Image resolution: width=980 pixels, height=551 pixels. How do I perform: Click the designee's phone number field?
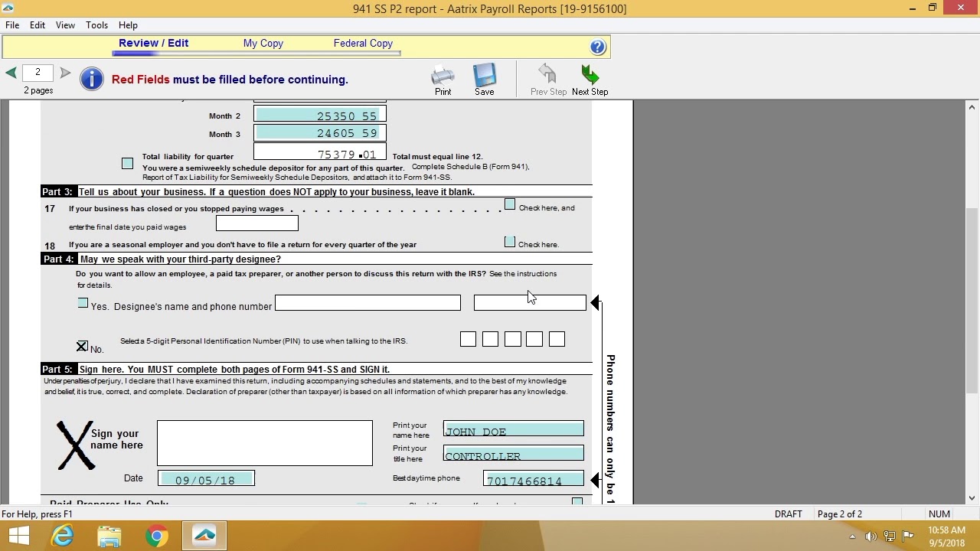(x=530, y=303)
